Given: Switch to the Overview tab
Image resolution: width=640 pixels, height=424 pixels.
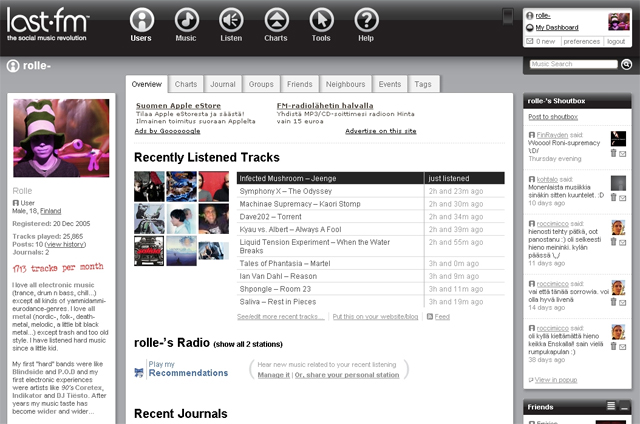Looking at the screenshot, I should (x=147, y=84).
